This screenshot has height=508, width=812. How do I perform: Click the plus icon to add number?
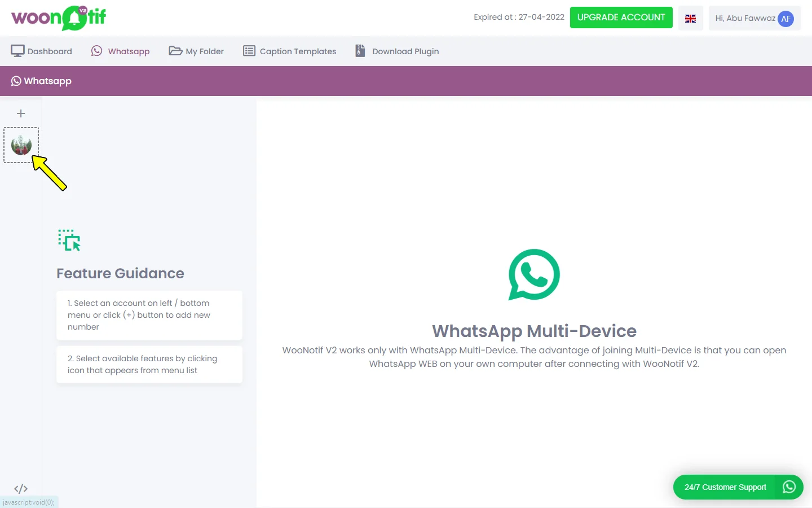point(21,113)
